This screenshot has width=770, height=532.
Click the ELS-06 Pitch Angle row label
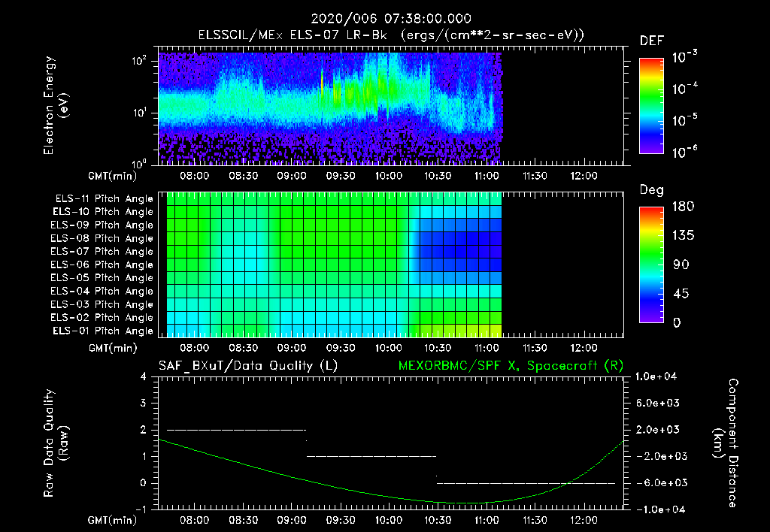click(x=102, y=264)
